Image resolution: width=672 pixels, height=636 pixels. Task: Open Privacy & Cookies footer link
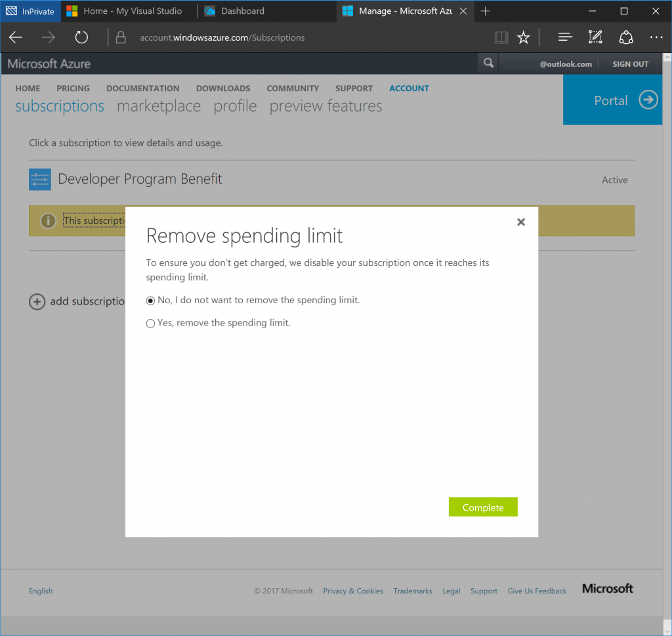(353, 591)
